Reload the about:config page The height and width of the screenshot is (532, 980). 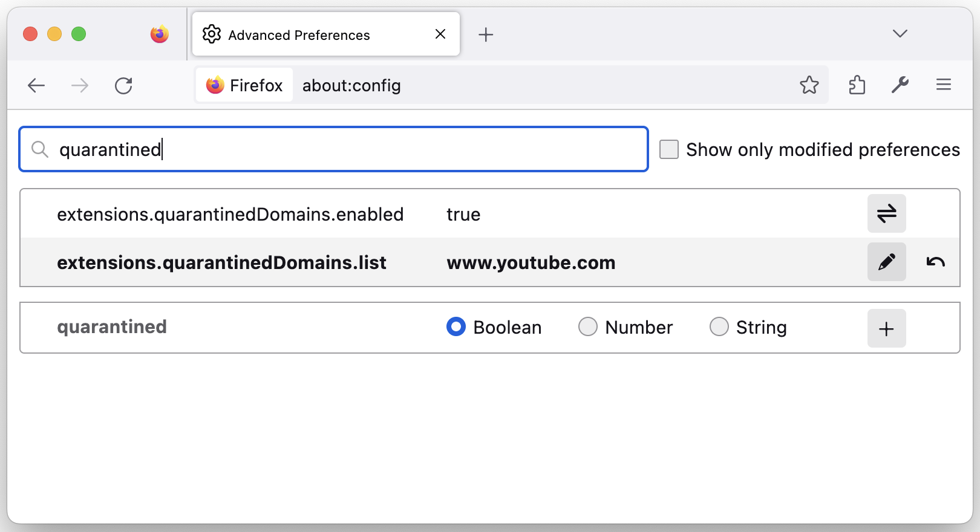tap(123, 86)
